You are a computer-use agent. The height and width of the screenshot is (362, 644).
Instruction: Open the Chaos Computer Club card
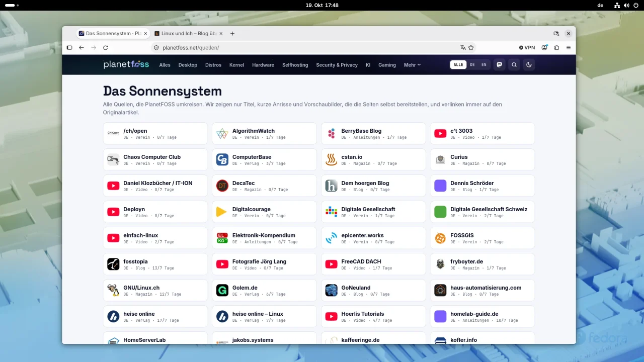point(155,160)
